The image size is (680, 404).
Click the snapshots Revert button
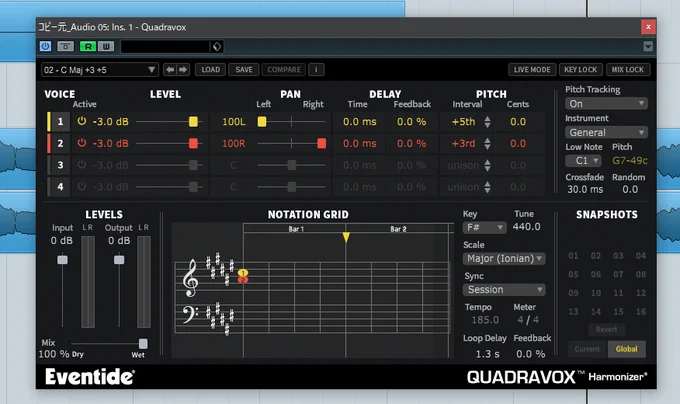click(606, 329)
